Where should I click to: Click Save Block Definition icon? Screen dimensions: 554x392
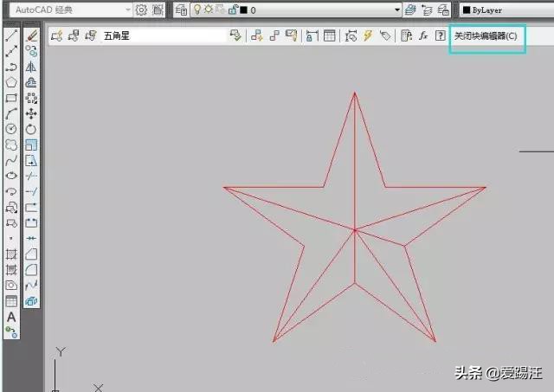pyautogui.click(x=74, y=35)
